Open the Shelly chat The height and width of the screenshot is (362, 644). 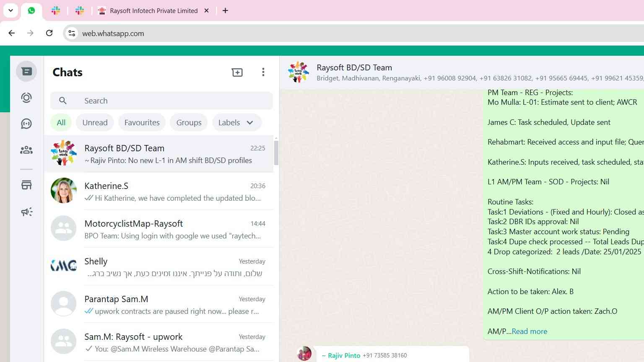[159, 267]
